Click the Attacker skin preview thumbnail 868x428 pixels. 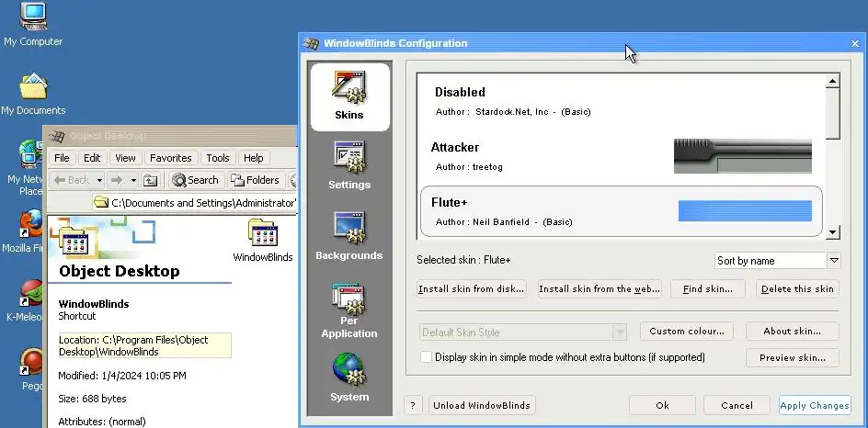click(x=742, y=156)
